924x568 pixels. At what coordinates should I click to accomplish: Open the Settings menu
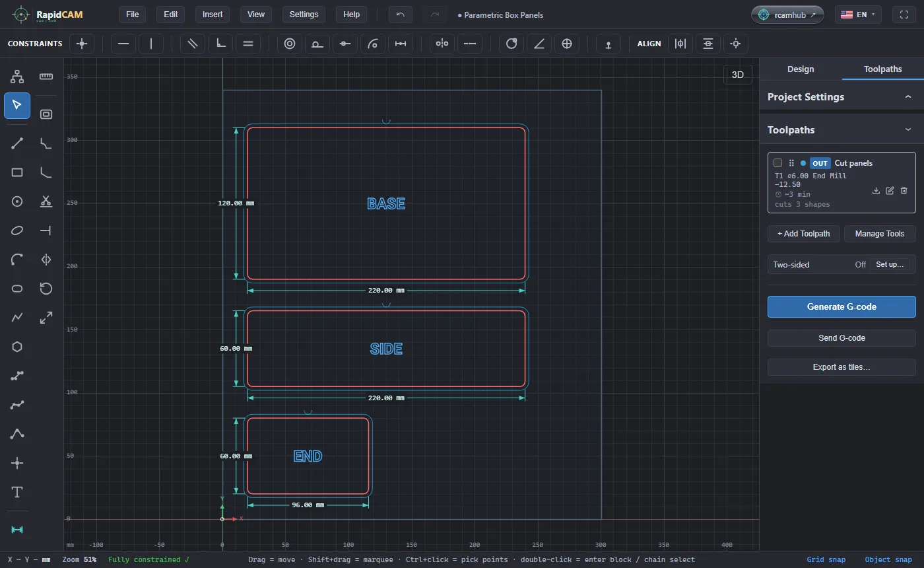point(304,15)
